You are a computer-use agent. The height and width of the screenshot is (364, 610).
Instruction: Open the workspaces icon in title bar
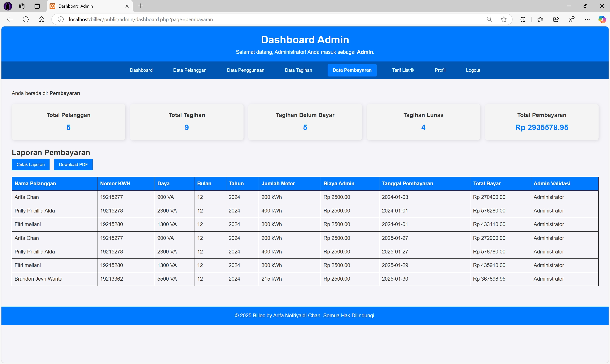click(22, 6)
